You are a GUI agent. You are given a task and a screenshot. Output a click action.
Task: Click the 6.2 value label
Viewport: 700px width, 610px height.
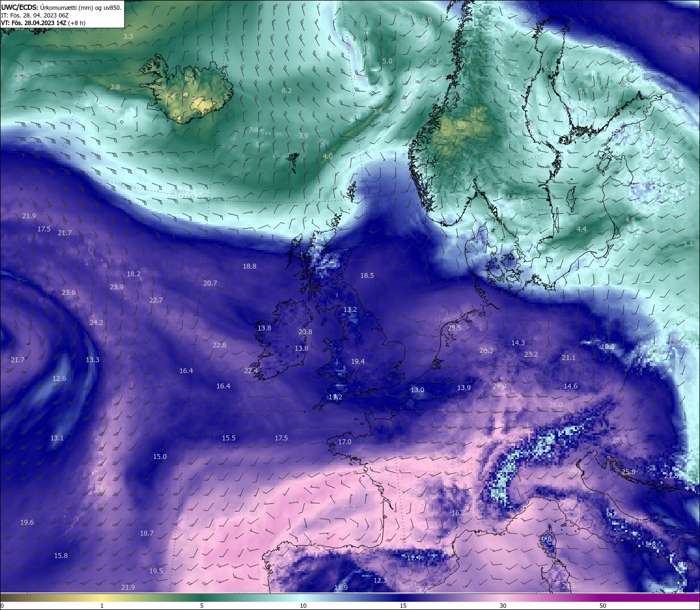(287, 91)
